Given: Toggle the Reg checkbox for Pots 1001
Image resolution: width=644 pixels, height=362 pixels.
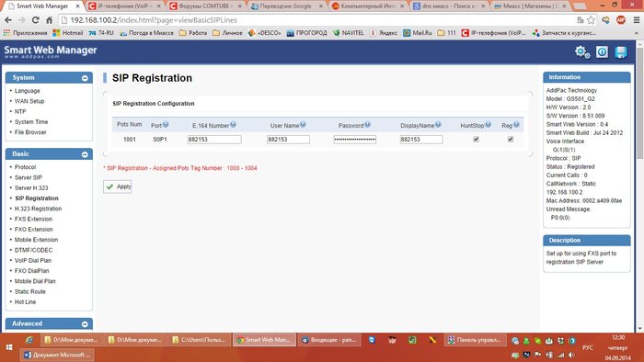Looking at the screenshot, I should [x=511, y=139].
